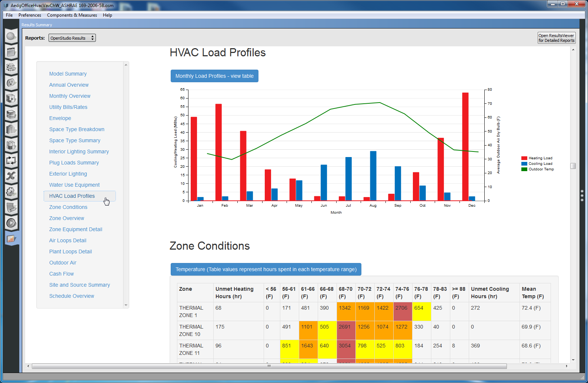Switch to HVAC Systems loop arrows icon
Viewport: 588px width, 383px height.
point(11,161)
